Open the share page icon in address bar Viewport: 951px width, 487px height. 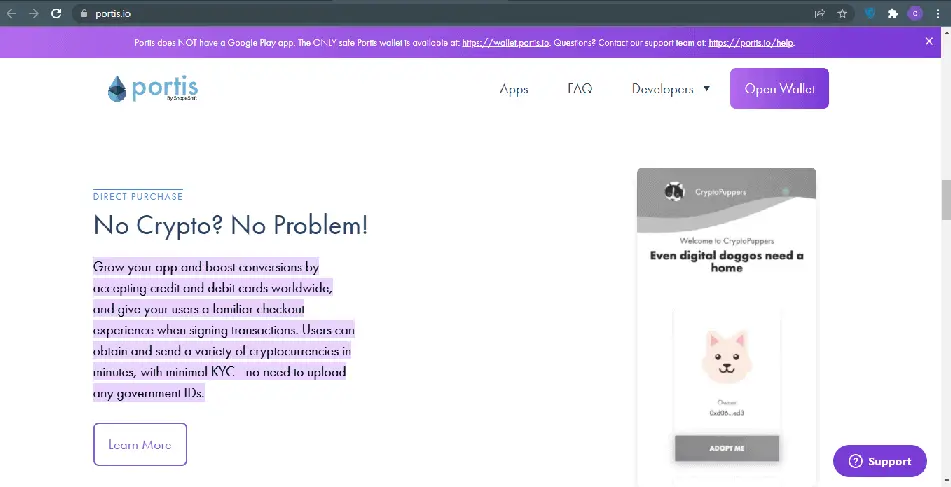pyautogui.click(x=819, y=13)
